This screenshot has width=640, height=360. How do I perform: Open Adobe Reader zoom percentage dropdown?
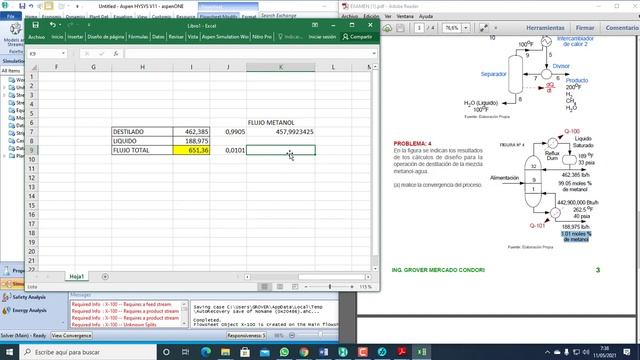(x=466, y=28)
